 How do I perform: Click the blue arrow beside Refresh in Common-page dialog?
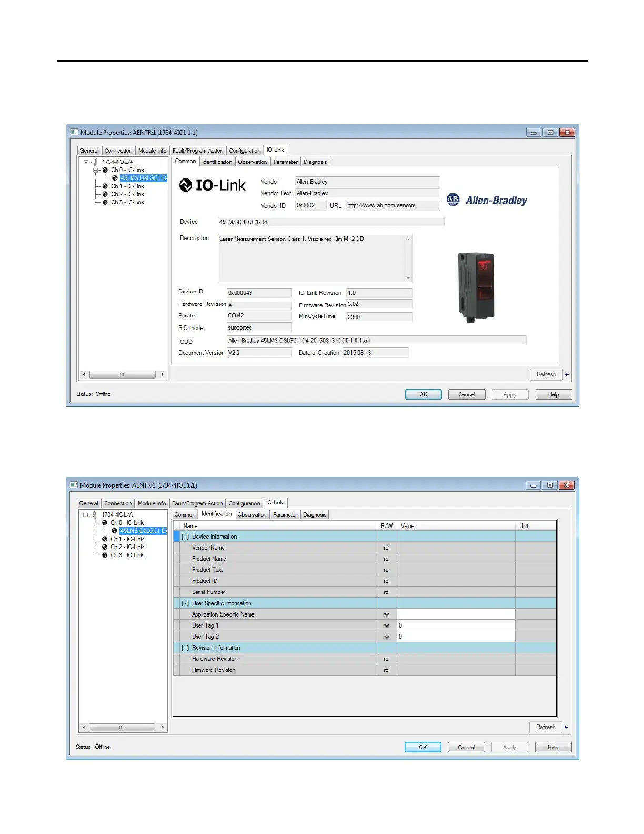567,374
